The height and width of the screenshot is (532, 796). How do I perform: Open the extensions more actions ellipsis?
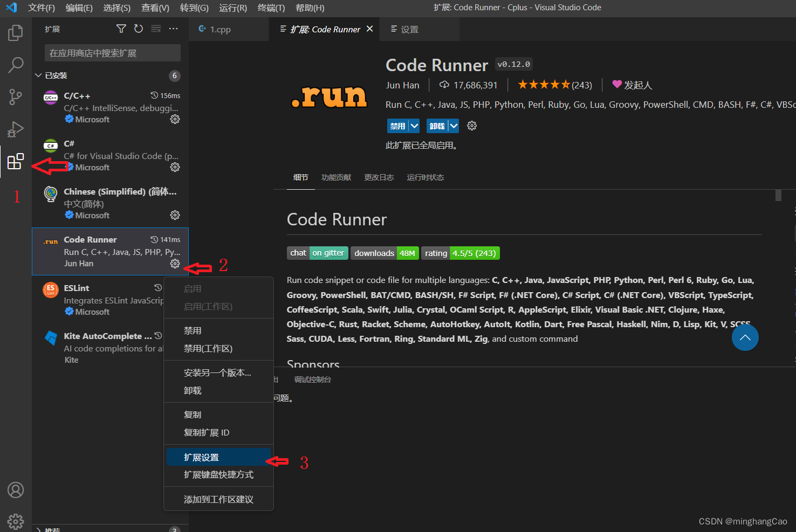coord(173,29)
